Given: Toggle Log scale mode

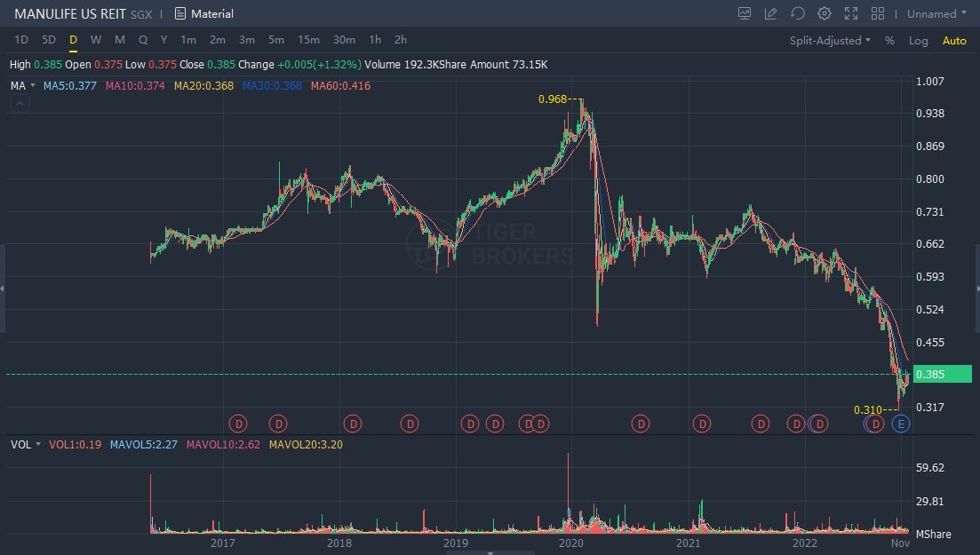Looking at the screenshot, I should pyautogui.click(x=918, y=41).
